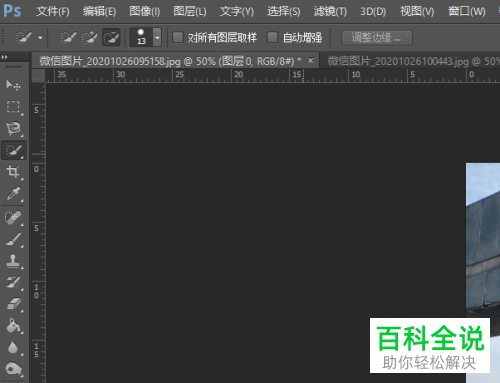Click the 调整边缘 button

(377, 38)
